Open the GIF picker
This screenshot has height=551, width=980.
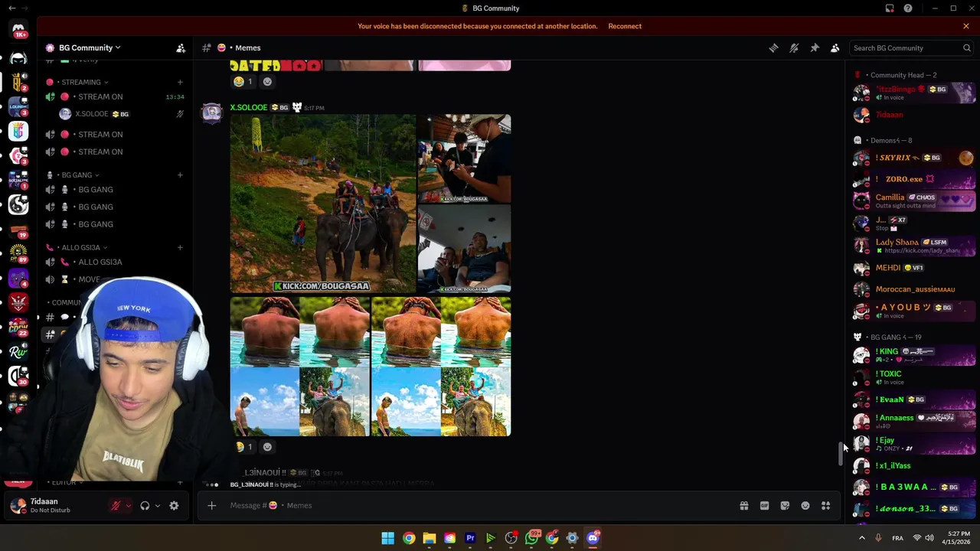(764, 505)
